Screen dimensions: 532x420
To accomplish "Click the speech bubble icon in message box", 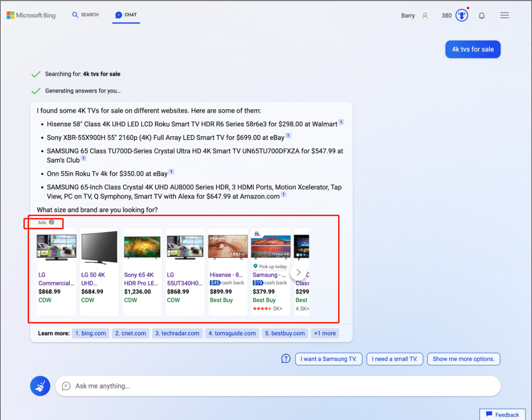I will (x=66, y=386).
